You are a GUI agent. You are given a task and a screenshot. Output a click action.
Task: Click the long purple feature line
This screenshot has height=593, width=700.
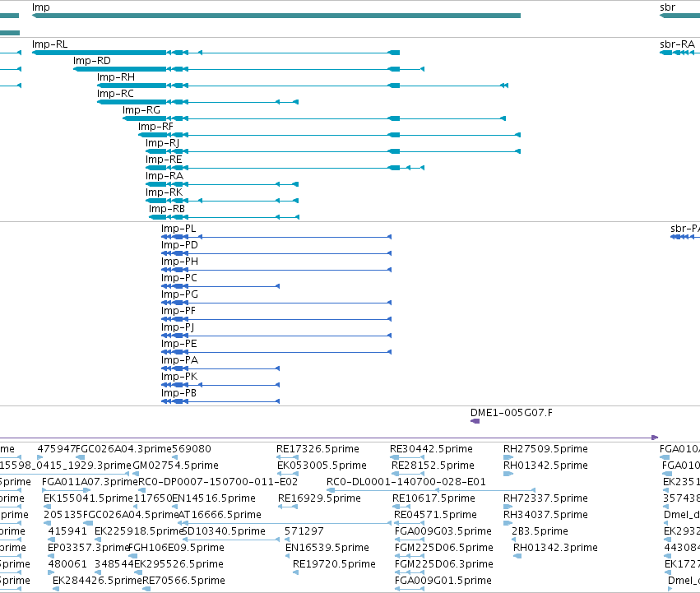coord(329,438)
